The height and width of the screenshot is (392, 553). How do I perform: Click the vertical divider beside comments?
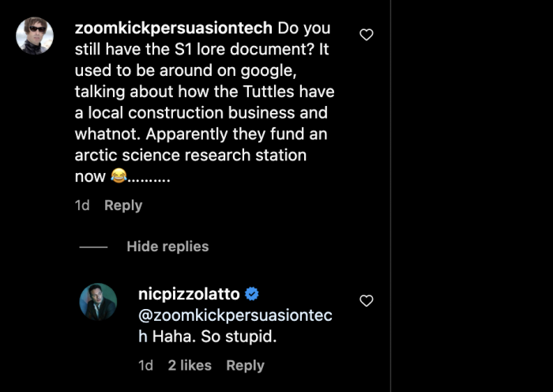[390, 196]
